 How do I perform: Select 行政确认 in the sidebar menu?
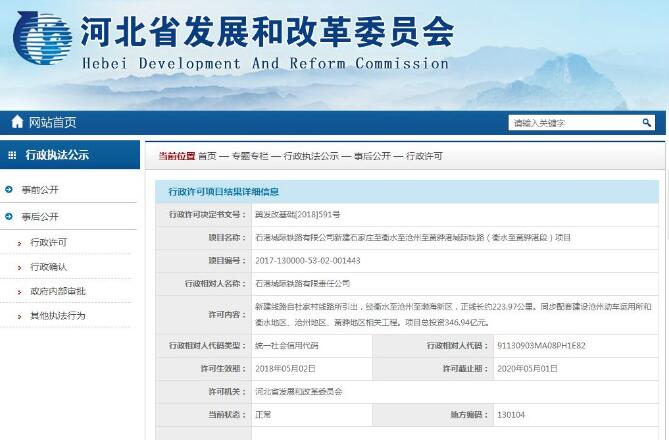click(49, 267)
